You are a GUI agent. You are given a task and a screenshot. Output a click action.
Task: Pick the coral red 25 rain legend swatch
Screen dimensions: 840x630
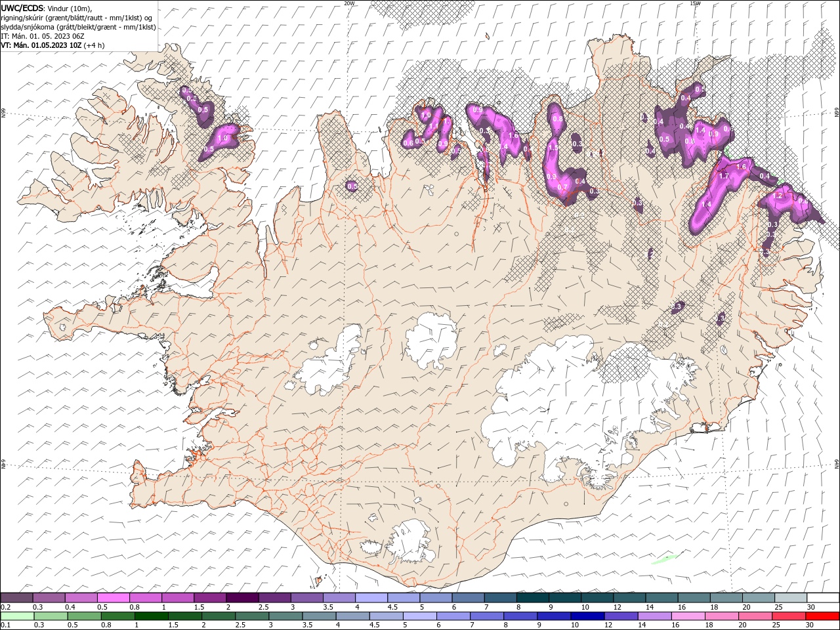click(x=788, y=616)
